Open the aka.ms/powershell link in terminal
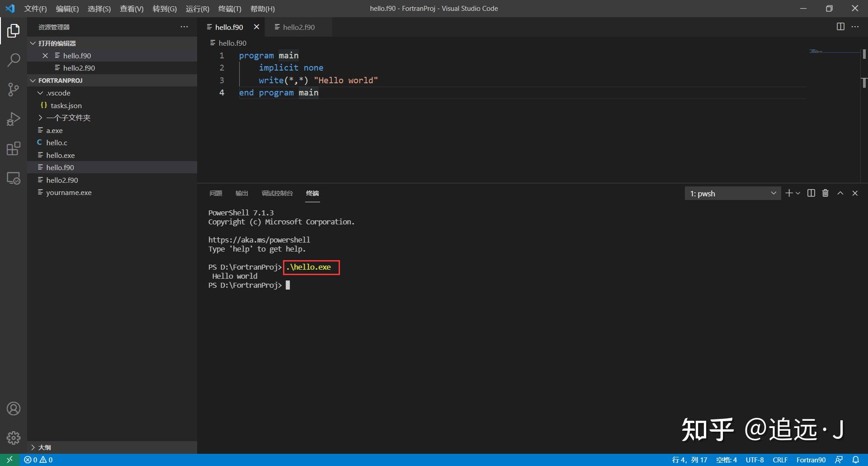The width and height of the screenshot is (868, 466). coord(259,240)
